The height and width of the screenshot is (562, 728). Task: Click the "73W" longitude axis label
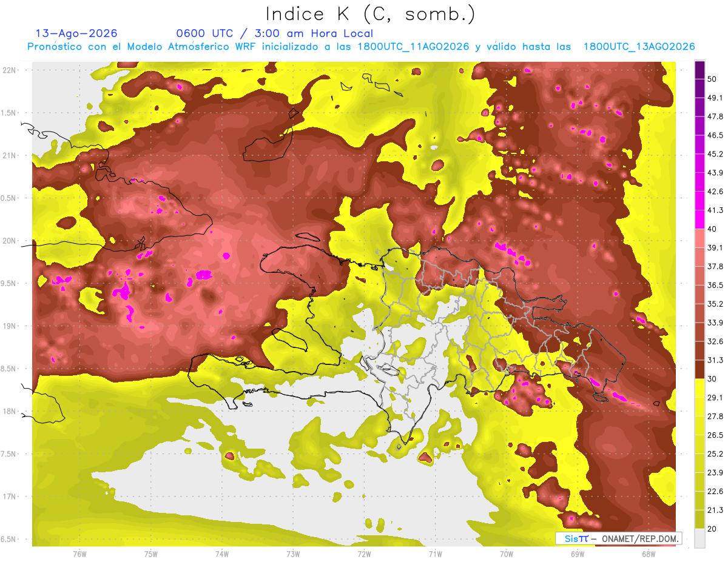click(293, 554)
